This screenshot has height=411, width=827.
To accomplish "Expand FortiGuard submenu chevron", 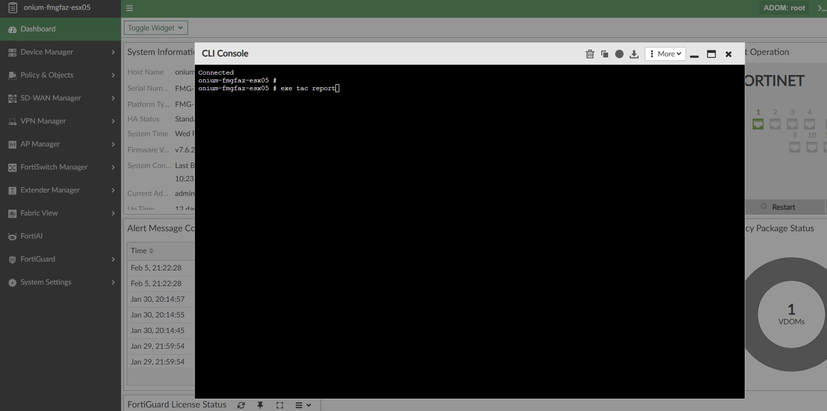I will pyautogui.click(x=113, y=259).
